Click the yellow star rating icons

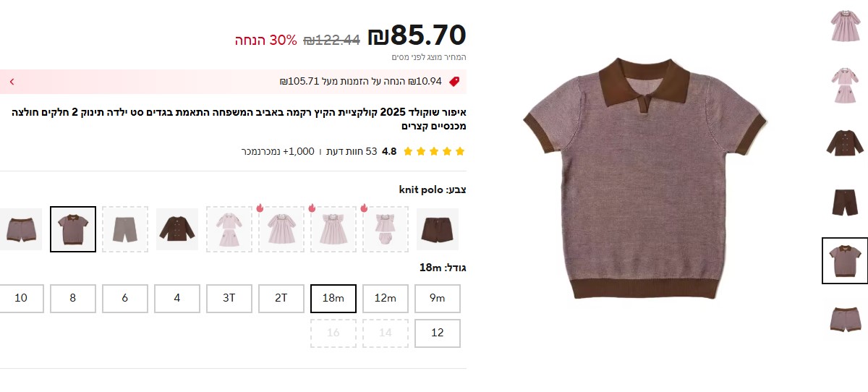434,151
